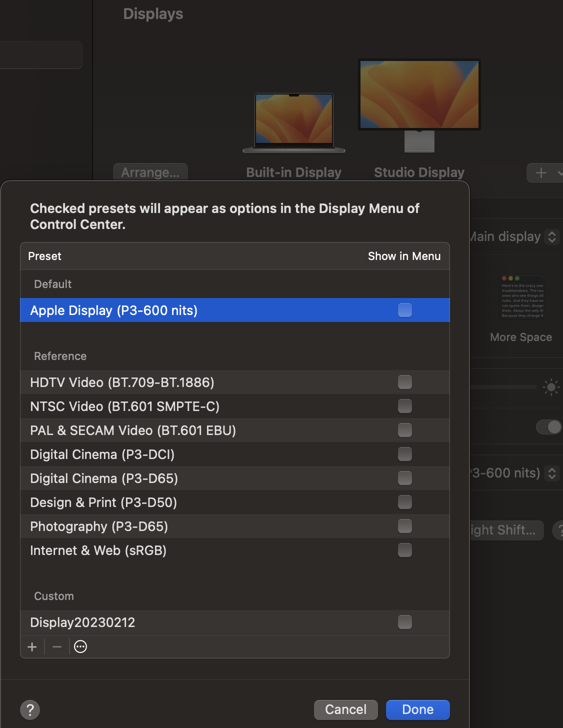The image size is (563, 728).
Task: Check Show in Menu for HDTV Video
Action: [405, 382]
